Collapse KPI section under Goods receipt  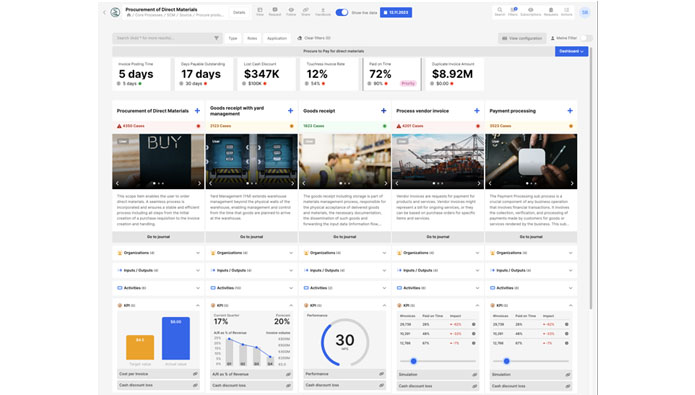(384, 305)
